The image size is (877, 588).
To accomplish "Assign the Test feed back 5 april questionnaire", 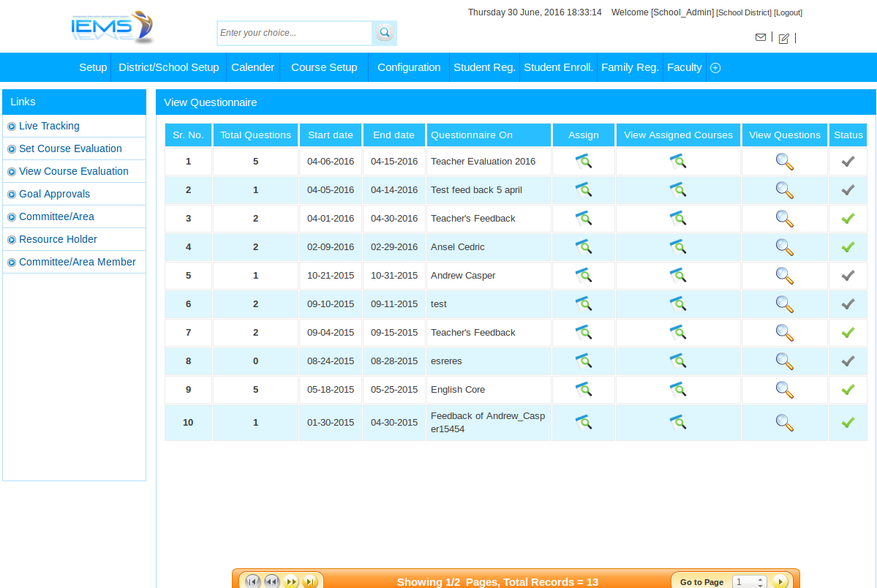I will tap(584, 190).
